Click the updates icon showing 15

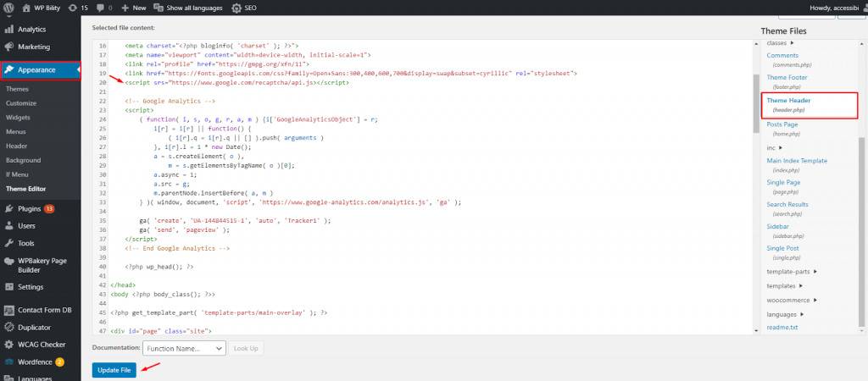tap(73, 8)
